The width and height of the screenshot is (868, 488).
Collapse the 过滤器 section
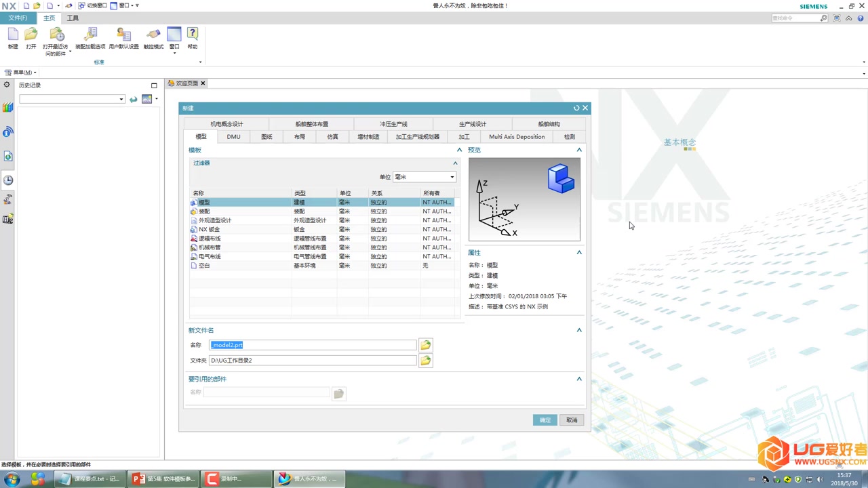pyautogui.click(x=455, y=163)
